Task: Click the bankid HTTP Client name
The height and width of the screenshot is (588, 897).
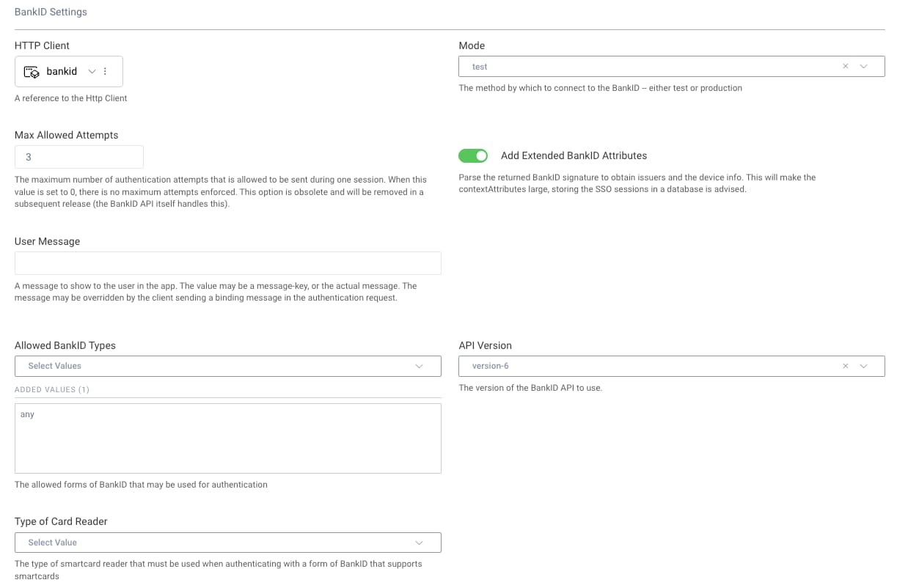Action: pyautogui.click(x=62, y=72)
